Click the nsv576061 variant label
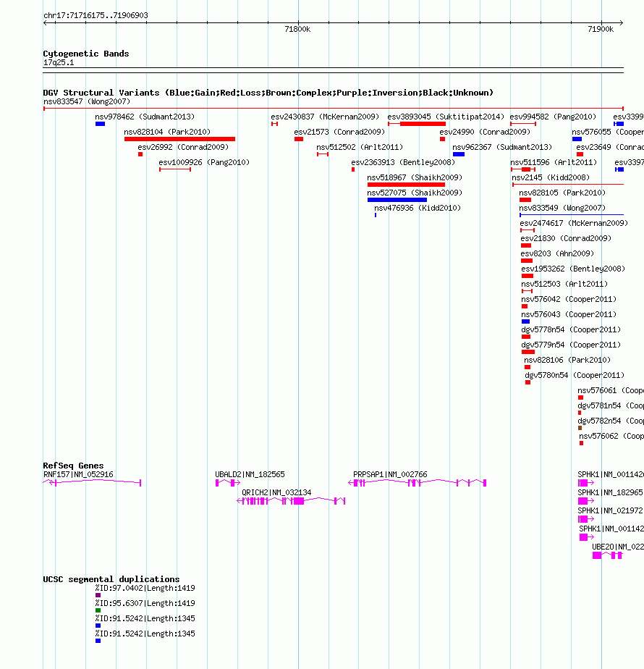 610,391
